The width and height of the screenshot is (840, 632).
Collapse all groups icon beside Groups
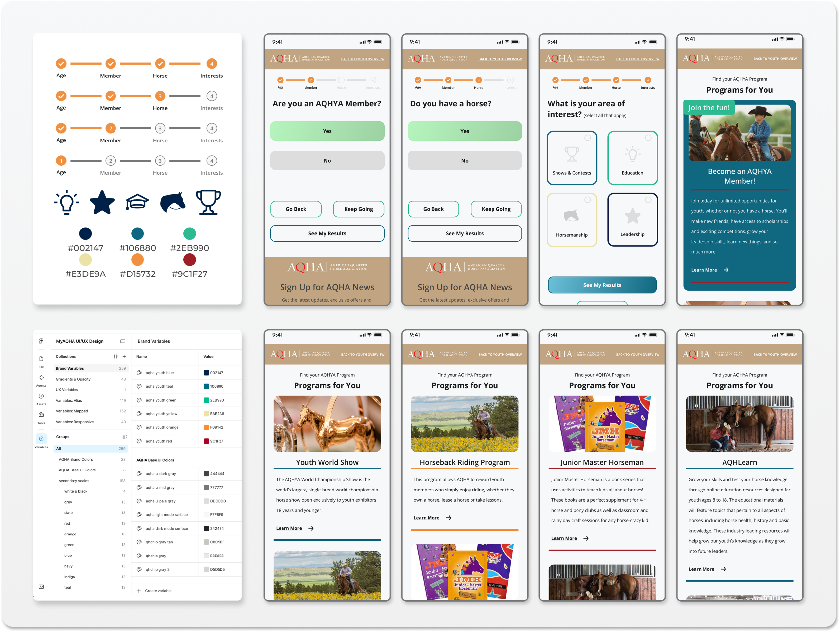(125, 437)
